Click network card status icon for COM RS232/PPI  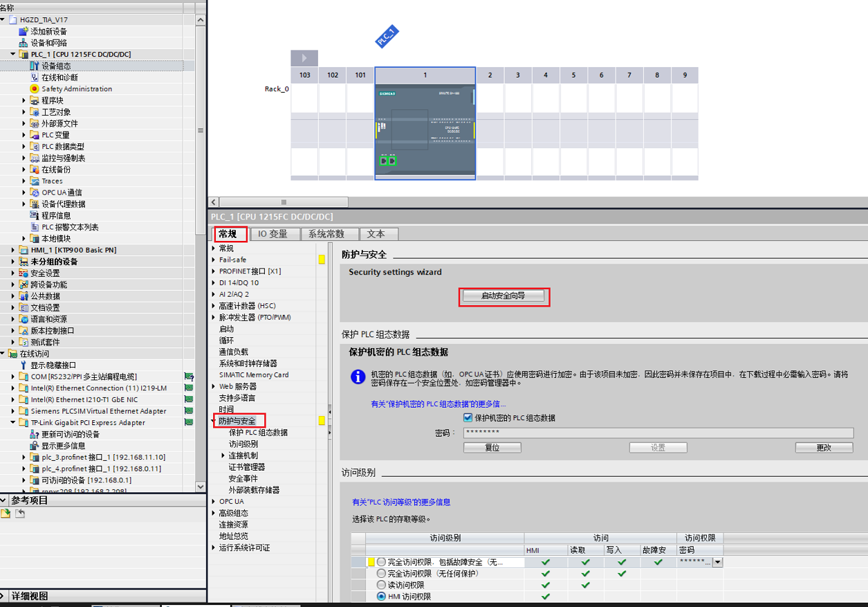[x=189, y=377]
